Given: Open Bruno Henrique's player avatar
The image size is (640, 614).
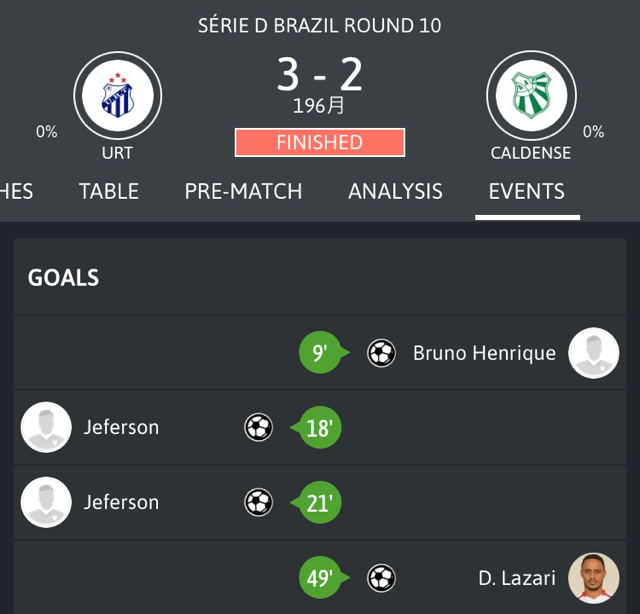Looking at the screenshot, I should click(x=593, y=353).
